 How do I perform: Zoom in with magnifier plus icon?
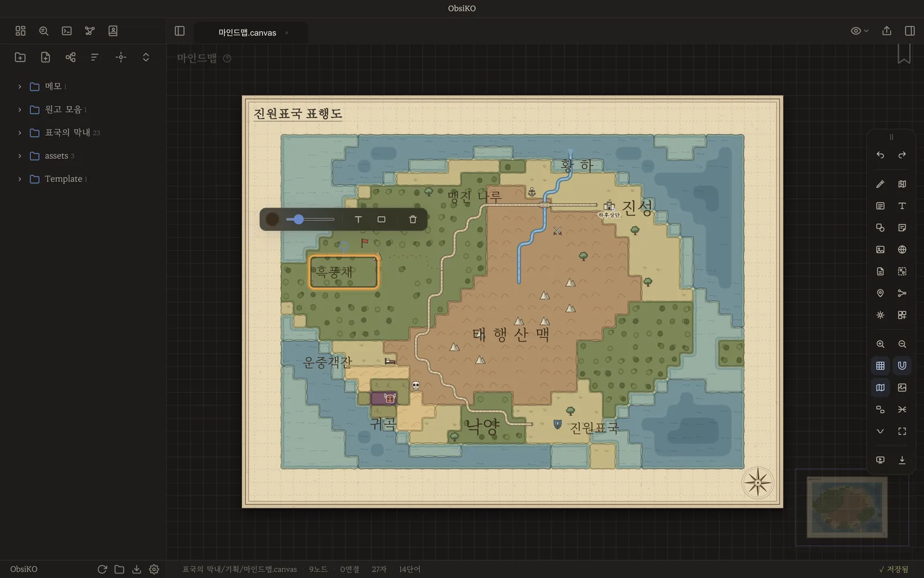(x=880, y=344)
